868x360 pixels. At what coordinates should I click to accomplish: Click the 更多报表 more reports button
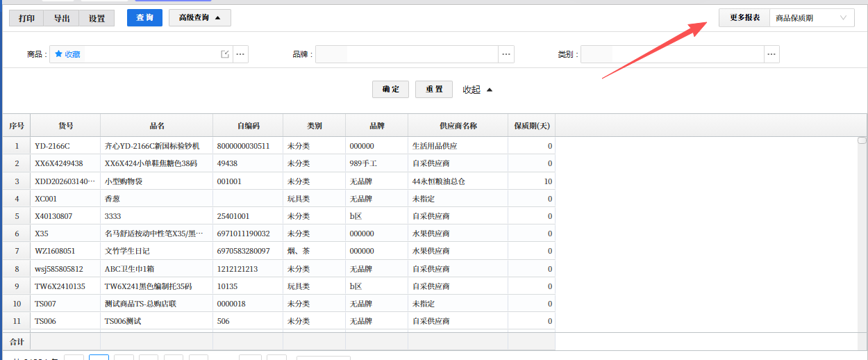click(744, 18)
